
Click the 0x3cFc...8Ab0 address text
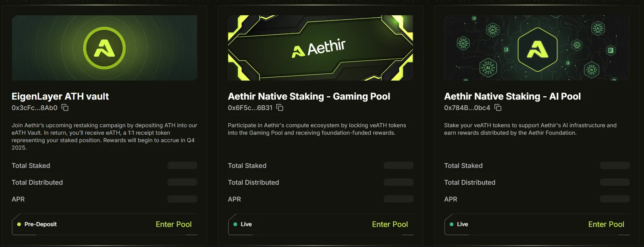point(35,108)
